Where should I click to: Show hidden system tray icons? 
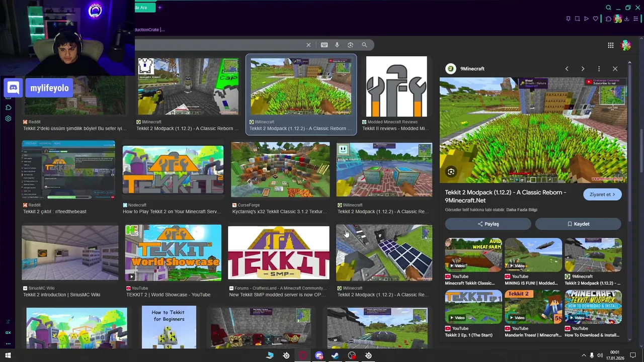(x=584, y=355)
